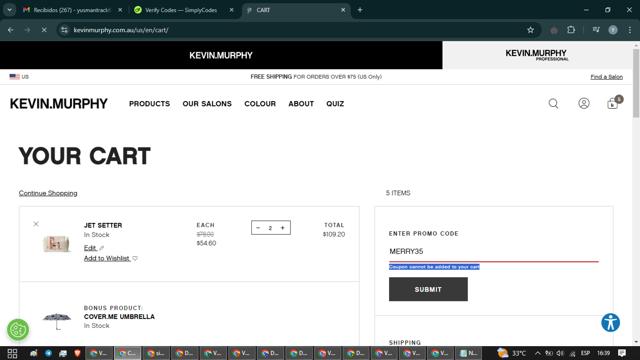This screenshot has width=640, height=360.
Task: Close the Verify Codes tab
Action: (x=231, y=10)
